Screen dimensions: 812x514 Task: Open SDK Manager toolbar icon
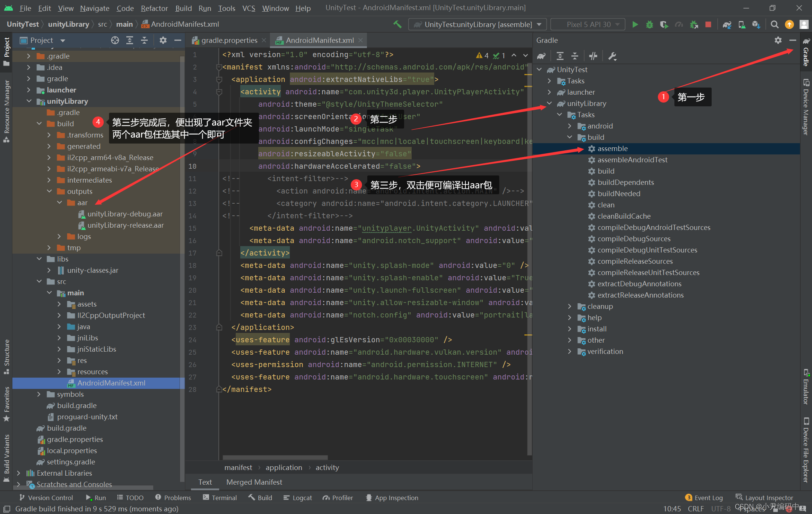756,24
